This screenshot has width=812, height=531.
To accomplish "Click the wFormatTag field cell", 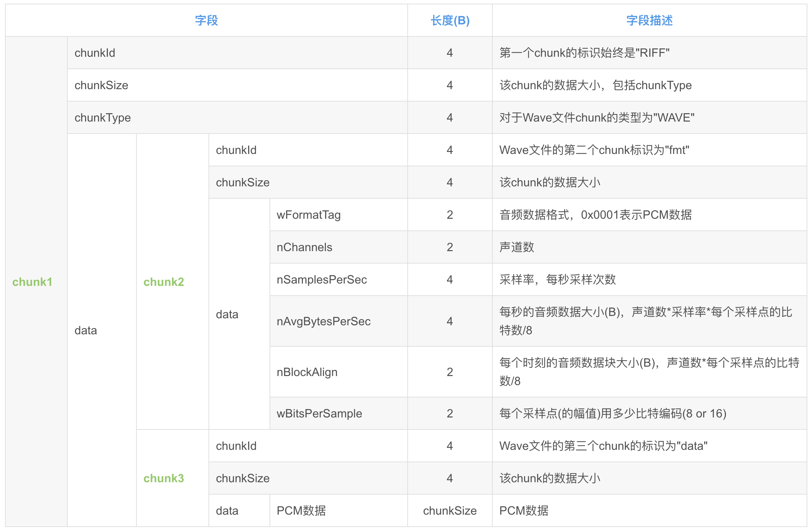I will 309,215.
